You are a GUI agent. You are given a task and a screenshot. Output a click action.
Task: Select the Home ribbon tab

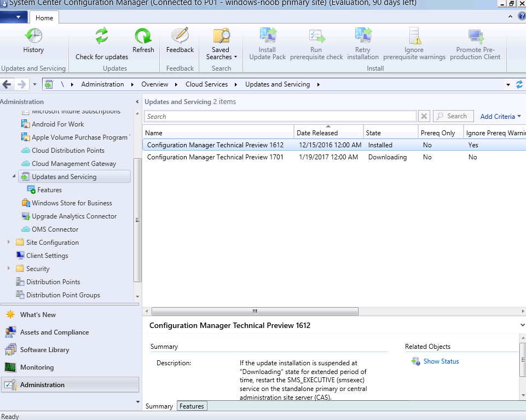[x=44, y=18]
